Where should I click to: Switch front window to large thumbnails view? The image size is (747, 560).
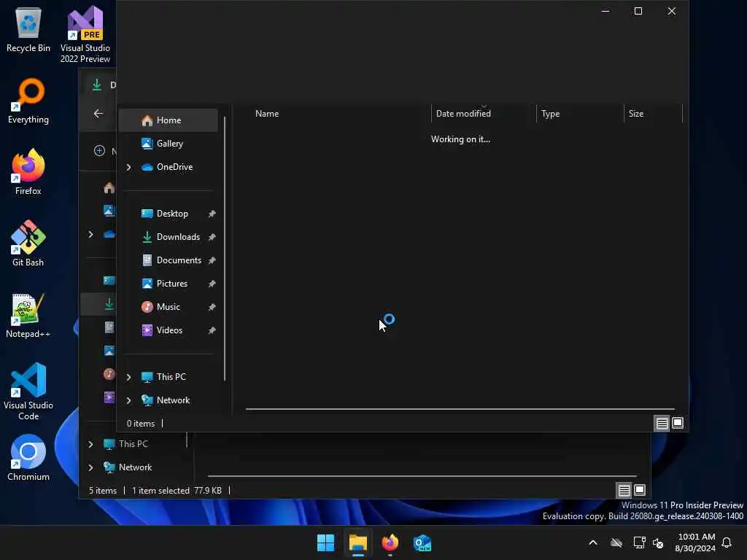pos(678,424)
